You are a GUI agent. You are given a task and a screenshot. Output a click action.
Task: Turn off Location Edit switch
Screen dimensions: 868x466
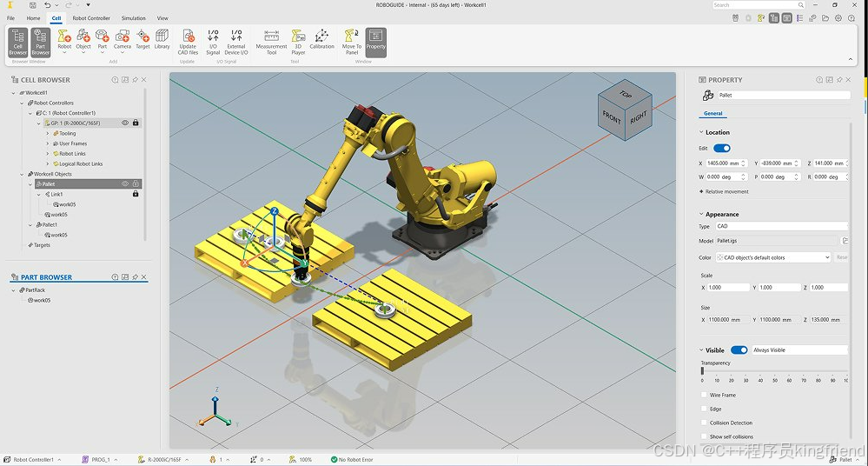722,148
